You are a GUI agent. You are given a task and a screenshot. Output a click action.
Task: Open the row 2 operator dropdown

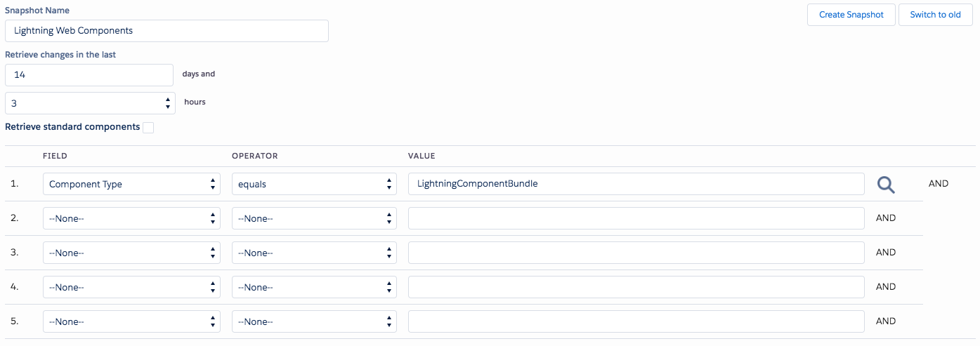point(314,218)
